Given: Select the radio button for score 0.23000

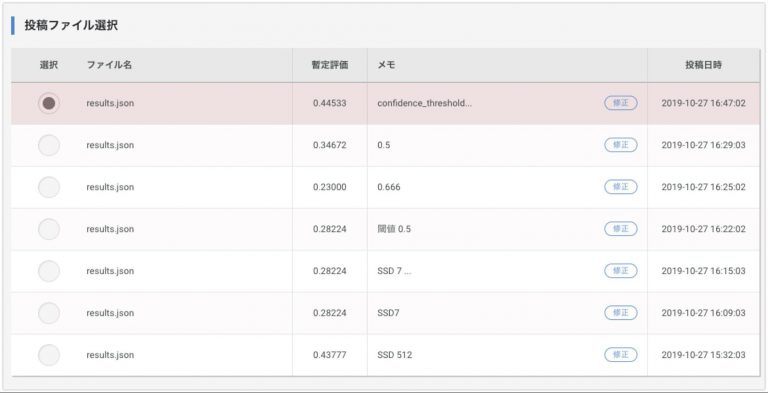Looking at the screenshot, I should click(49, 187).
